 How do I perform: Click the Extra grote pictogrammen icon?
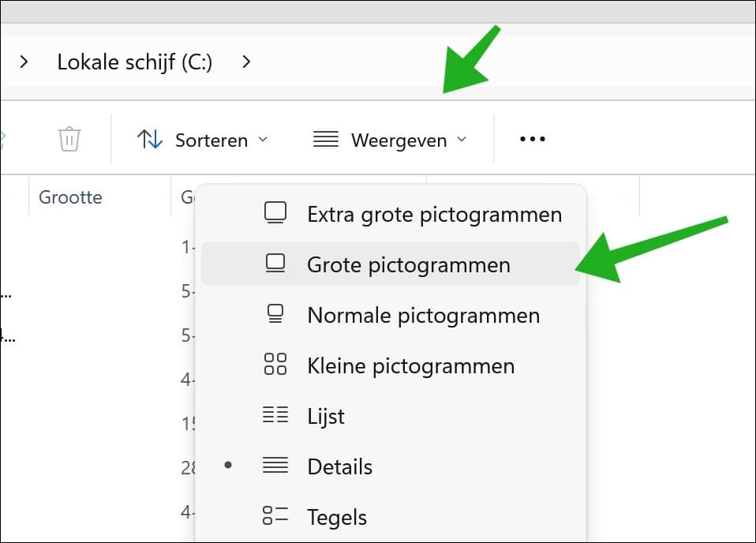pos(275,212)
